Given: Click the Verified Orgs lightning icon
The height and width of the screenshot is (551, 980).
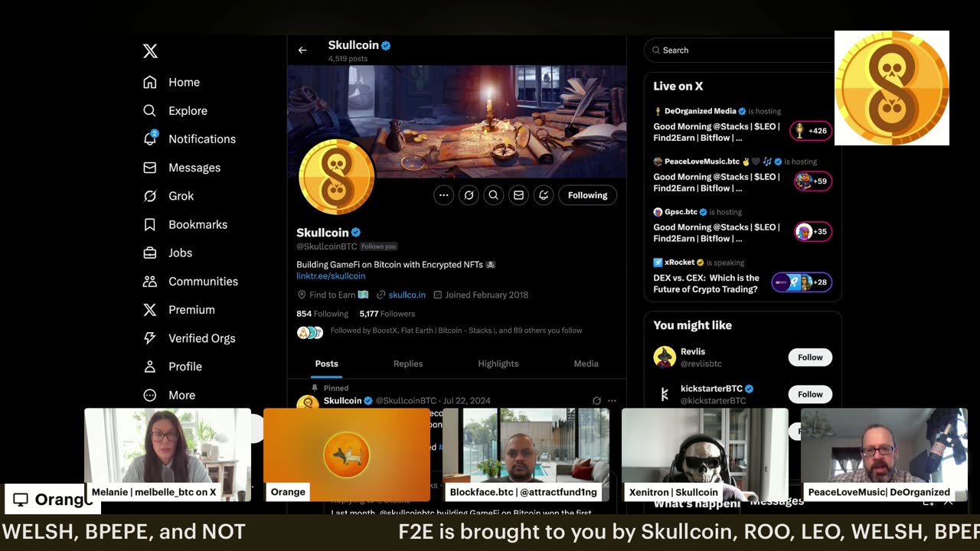Looking at the screenshot, I should pyautogui.click(x=150, y=337).
